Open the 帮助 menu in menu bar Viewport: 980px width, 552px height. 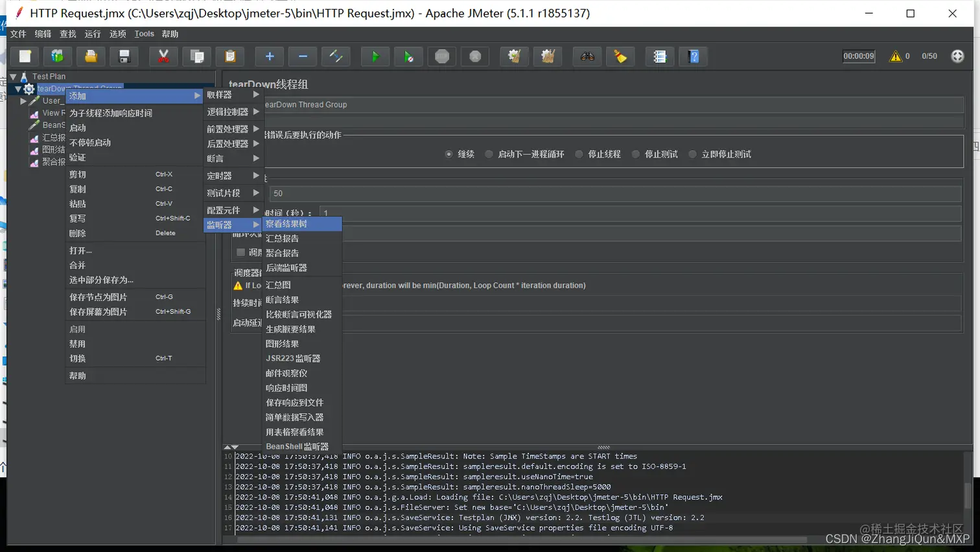point(170,34)
